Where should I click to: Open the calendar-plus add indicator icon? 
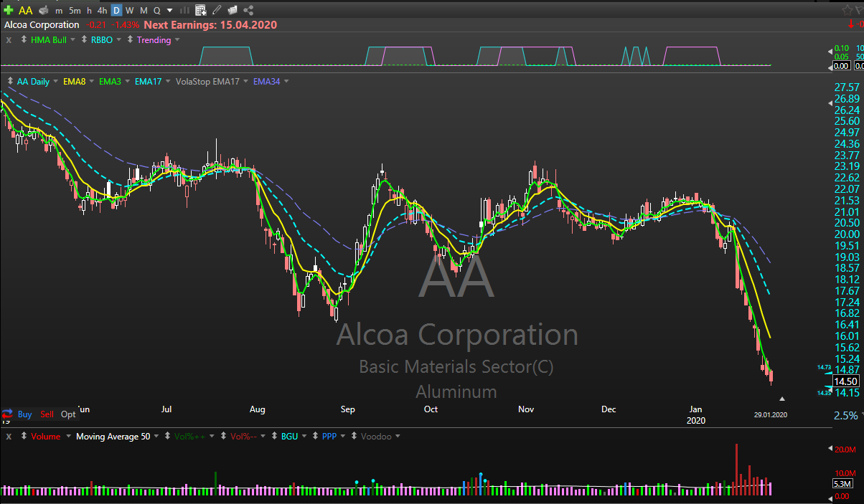coord(201,10)
